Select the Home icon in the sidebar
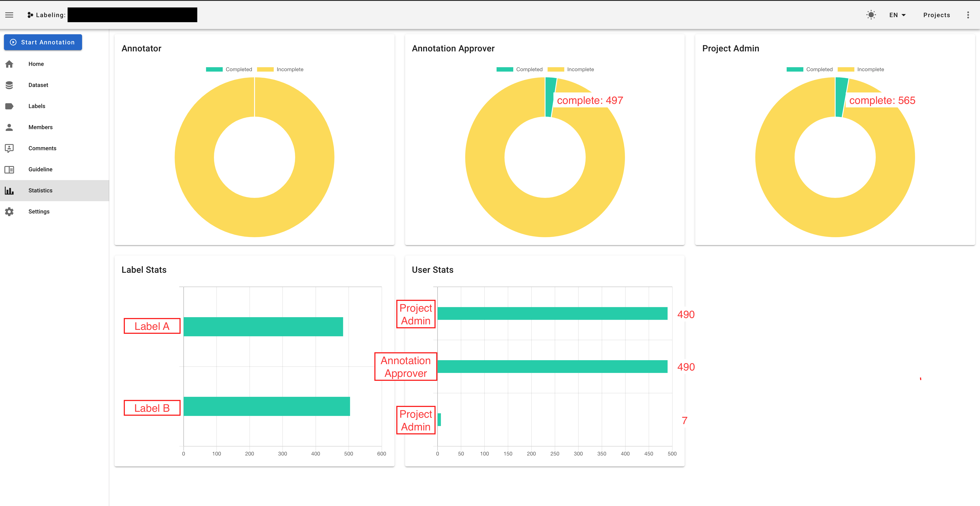The image size is (980, 506). pyautogui.click(x=9, y=64)
